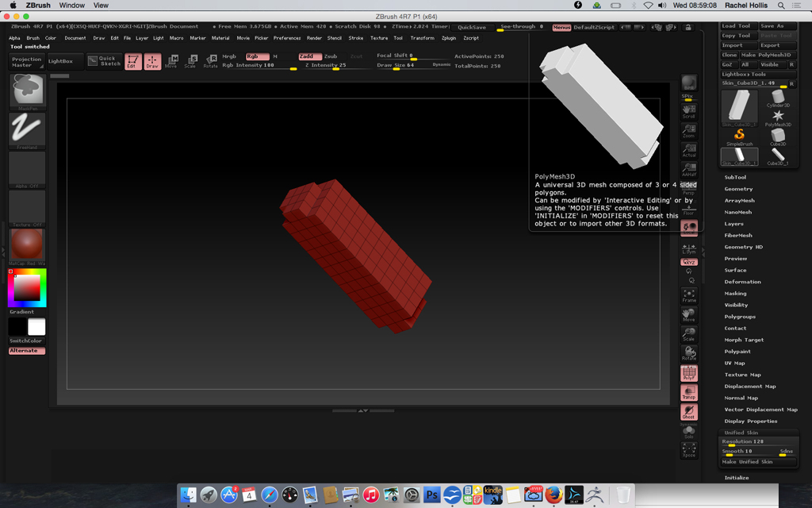Click the SwitchColor button
This screenshot has width=812, height=508.
point(26,341)
